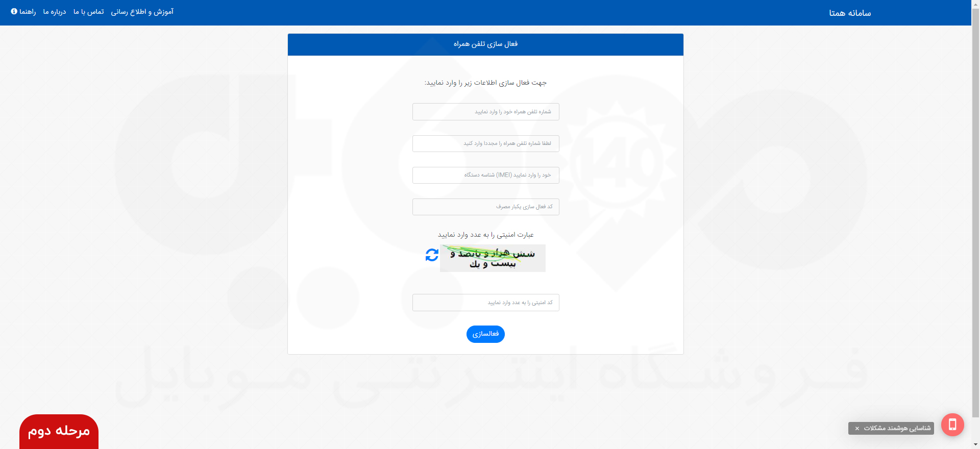Click the one-time activation code field
Image resolution: width=980 pixels, height=449 pixels.
(x=486, y=207)
